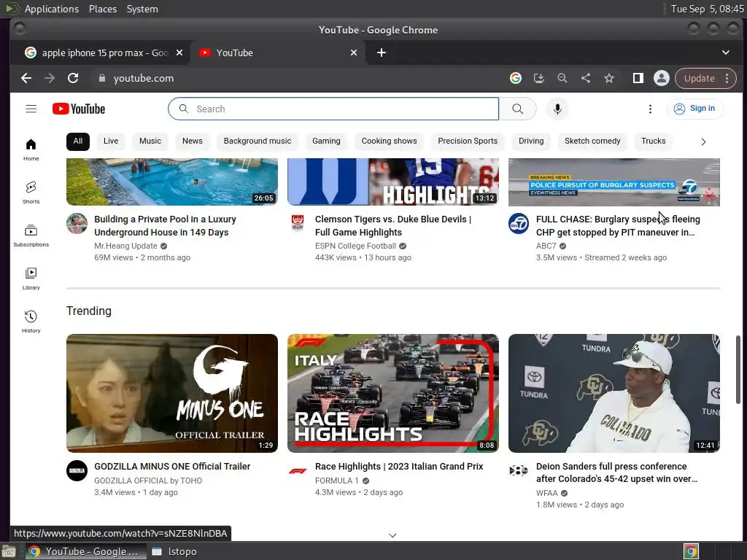Image resolution: width=747 pixels, height=560 pixels.
Task: Open Deion Sanders full press conference title
Action: [617, 472]
